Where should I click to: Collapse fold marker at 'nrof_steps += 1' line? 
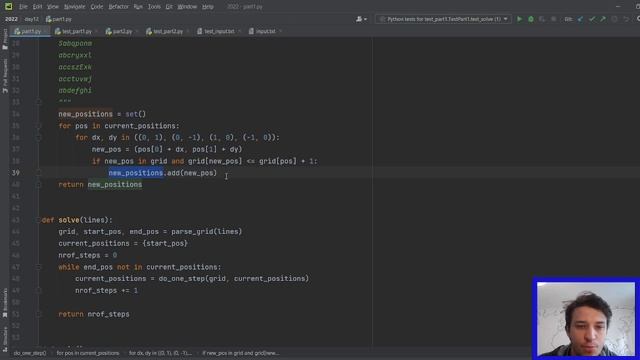point(38,291)
